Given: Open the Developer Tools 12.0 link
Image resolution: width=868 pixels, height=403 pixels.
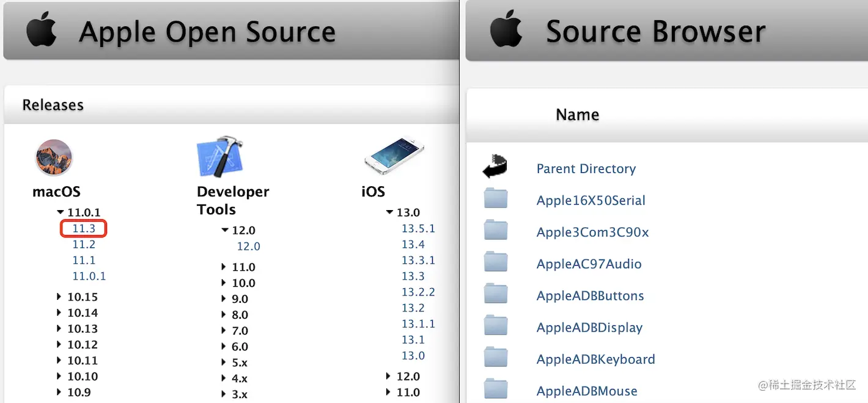Looking at the screenshot, I should [x=248, y=246].
